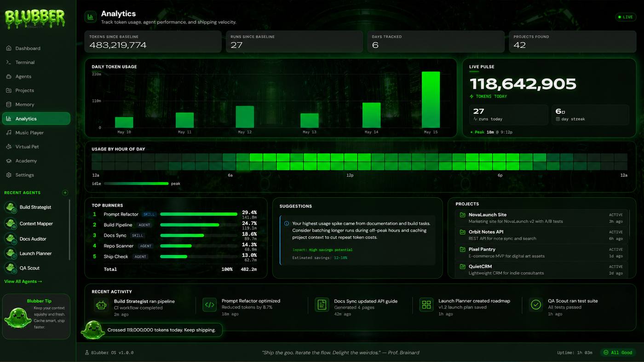Click the idle-to-peak gradient legend bar
The height and width of the screenshot is (362, 644).
tap(136, 184)
